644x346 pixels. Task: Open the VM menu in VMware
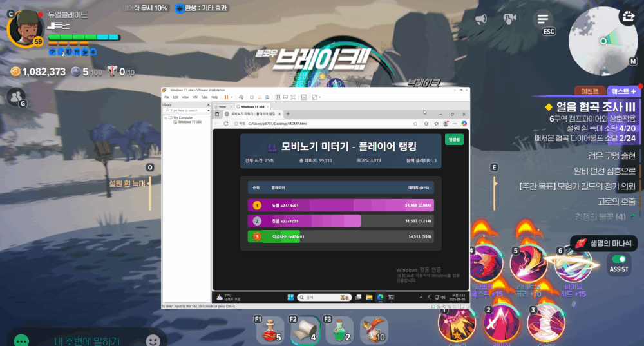click(x=194, y=97)
